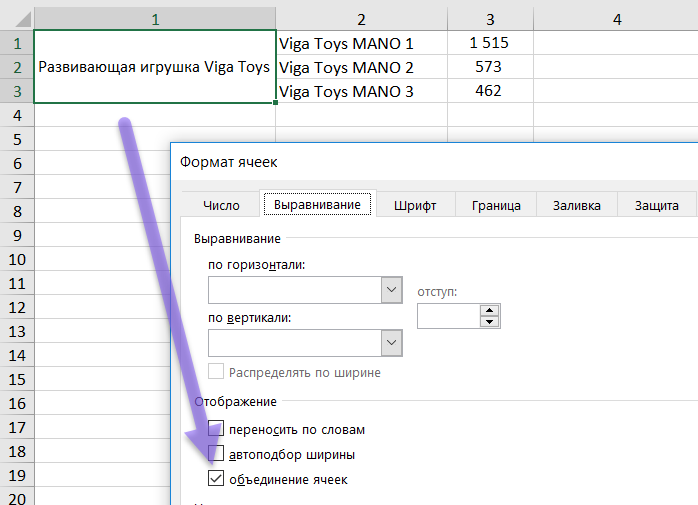Toggle the автоподбор ширины checkbox
698x505 pixels.
[216, 454]
